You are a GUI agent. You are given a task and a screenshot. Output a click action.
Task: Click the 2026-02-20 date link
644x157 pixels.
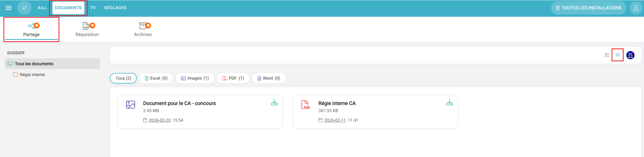point(160,120)
